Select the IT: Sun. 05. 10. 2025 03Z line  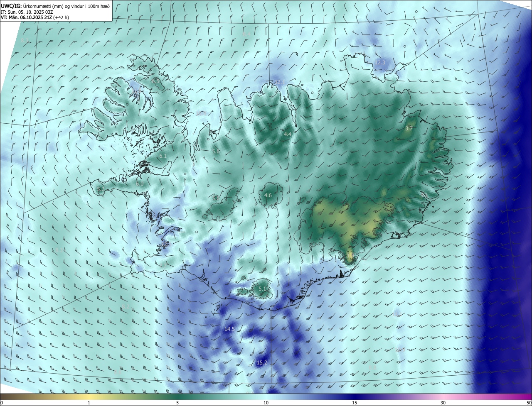tap(27, 12)
